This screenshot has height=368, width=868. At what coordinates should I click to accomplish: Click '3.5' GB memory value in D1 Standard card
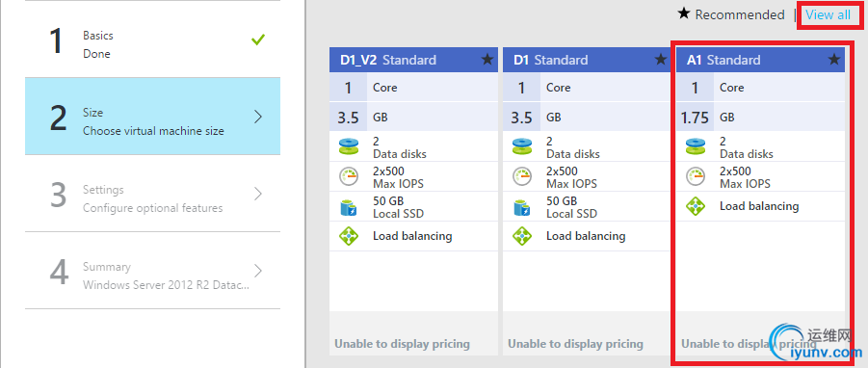coord(521,118)
